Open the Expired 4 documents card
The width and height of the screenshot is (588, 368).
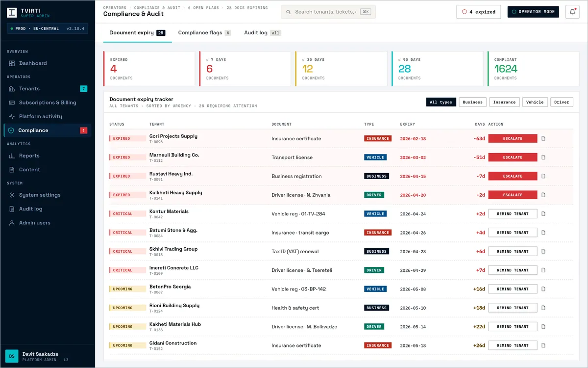click(x=149, y=69)
